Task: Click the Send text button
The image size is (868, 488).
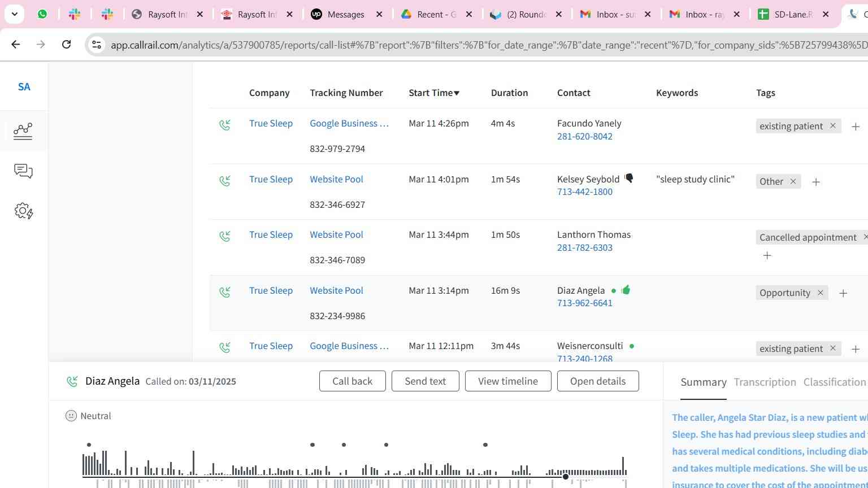Action: click(x=426, y=381)
